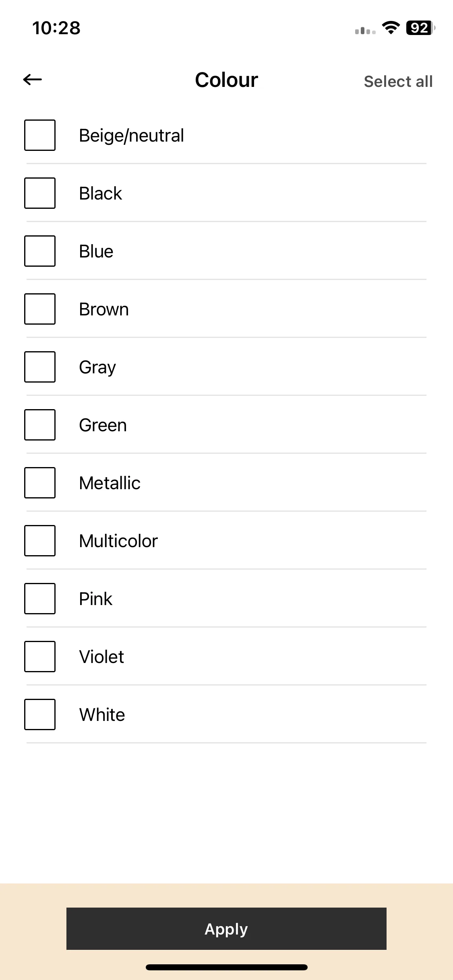
Task: Tap the cellular signal bars icon
Action: tap(365, 31)
